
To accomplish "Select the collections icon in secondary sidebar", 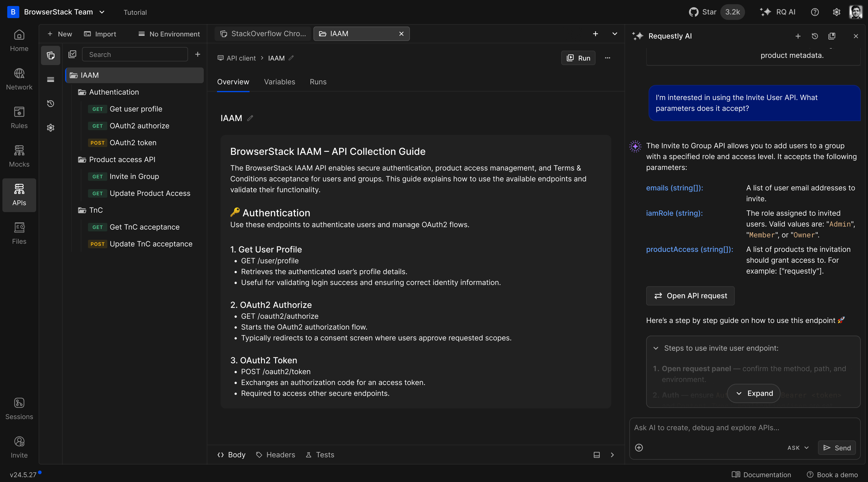I will [x=51, y=55].
